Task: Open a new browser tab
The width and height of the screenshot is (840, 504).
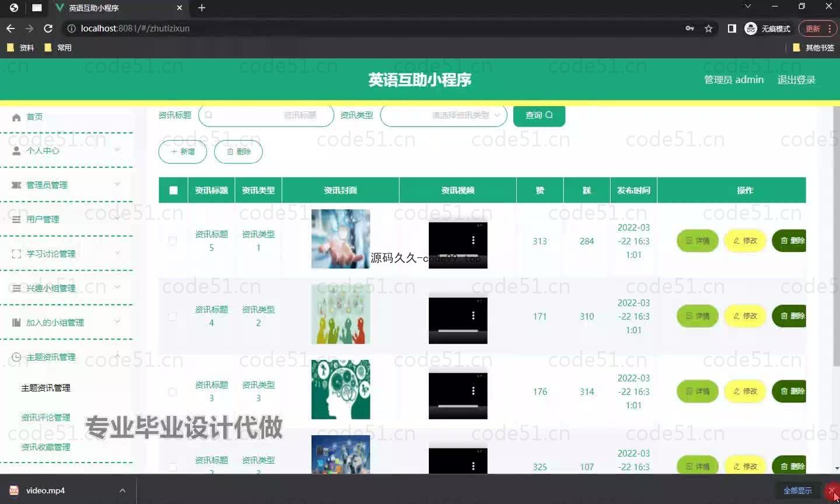Action: click(x=202, y=8)
